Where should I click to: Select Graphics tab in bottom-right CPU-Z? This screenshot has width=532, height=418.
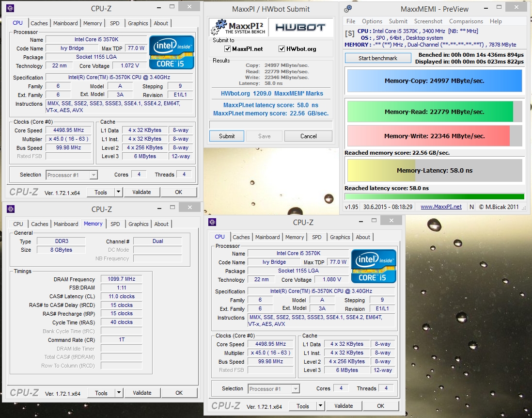coord(340,237)
